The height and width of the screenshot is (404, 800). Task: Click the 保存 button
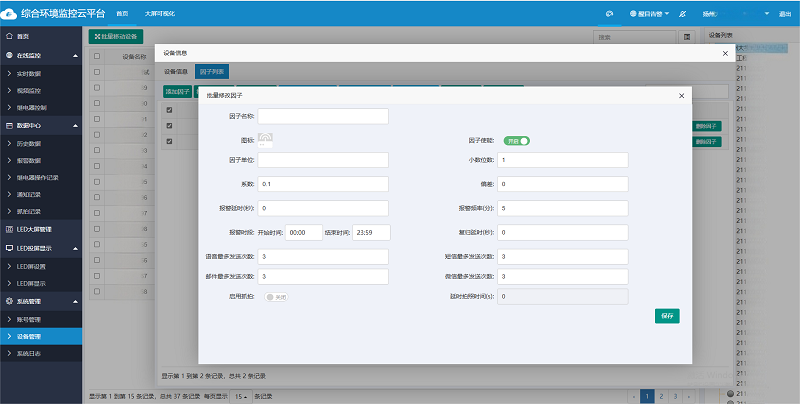click(667, 315)
